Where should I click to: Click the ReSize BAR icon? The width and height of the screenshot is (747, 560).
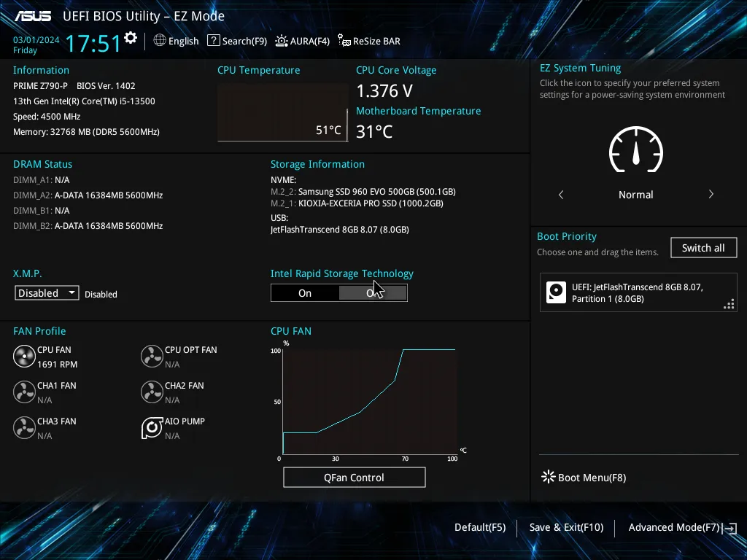344,41
